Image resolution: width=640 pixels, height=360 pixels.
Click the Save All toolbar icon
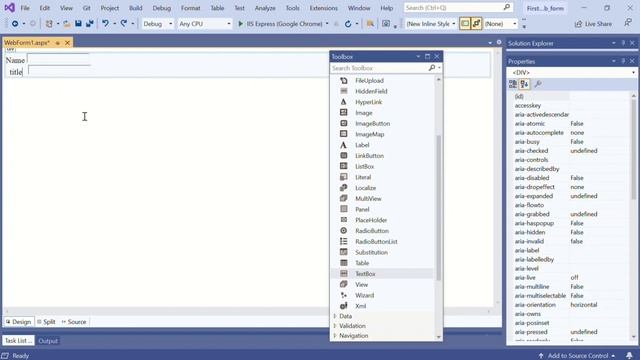[x=89, y=24]
